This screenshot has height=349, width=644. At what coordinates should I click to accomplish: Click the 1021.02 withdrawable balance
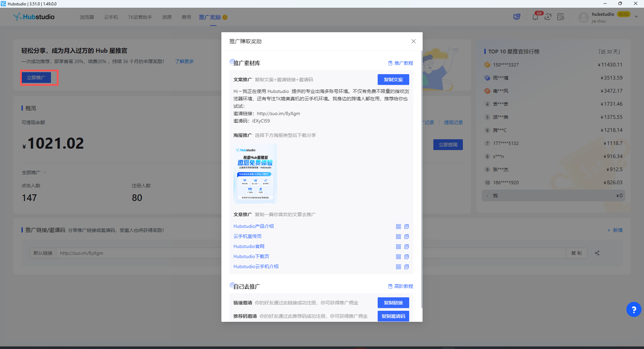53,143
